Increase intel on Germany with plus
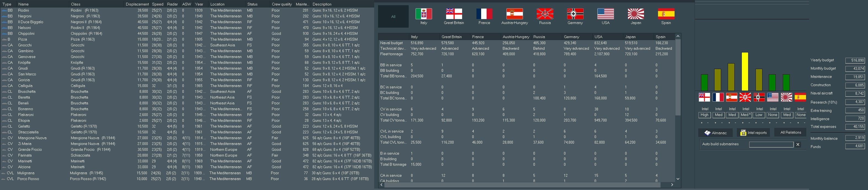Image resolution: width=868 pixels, height=190 pixels. pyautogui.click(x=756, y=123)
